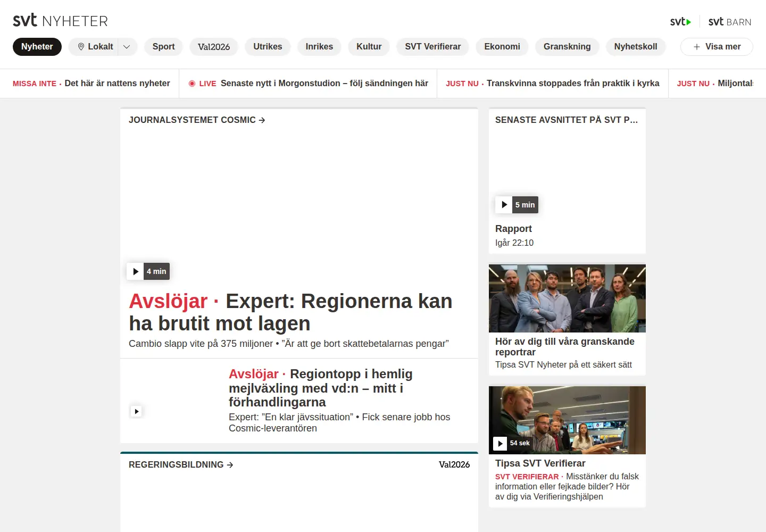Click 'Igår 22:10' timestamp under Rapport

pyautogui.click(x=514, y=243)
